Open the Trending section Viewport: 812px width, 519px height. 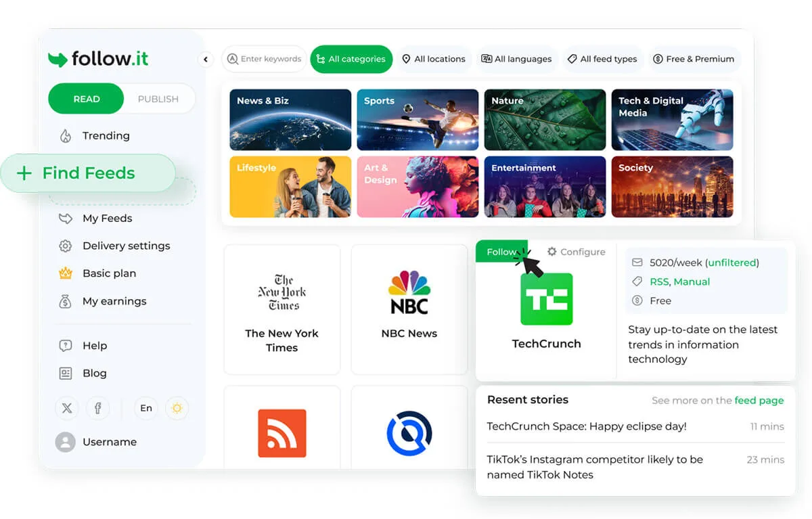tap(106, 136)
